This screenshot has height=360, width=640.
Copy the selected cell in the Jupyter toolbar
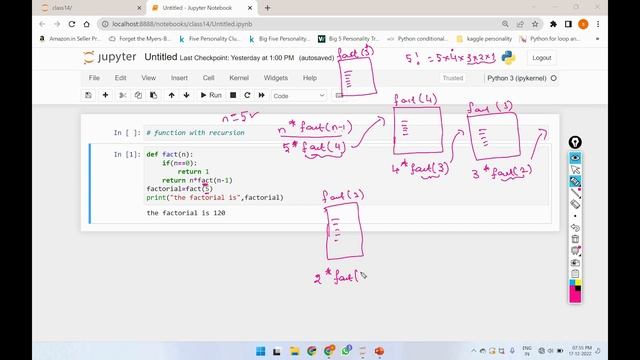click(x=138, y=95)
